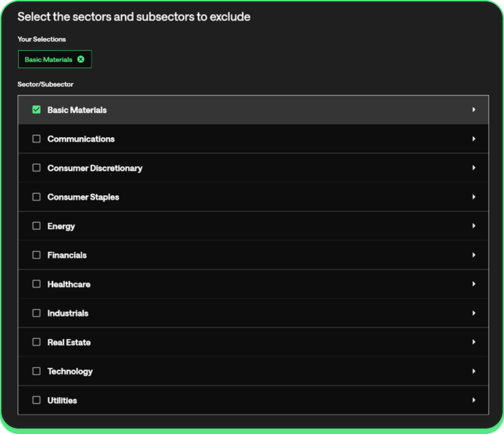
Task: Select the Technology checkbox
Action: coord(37,371)
